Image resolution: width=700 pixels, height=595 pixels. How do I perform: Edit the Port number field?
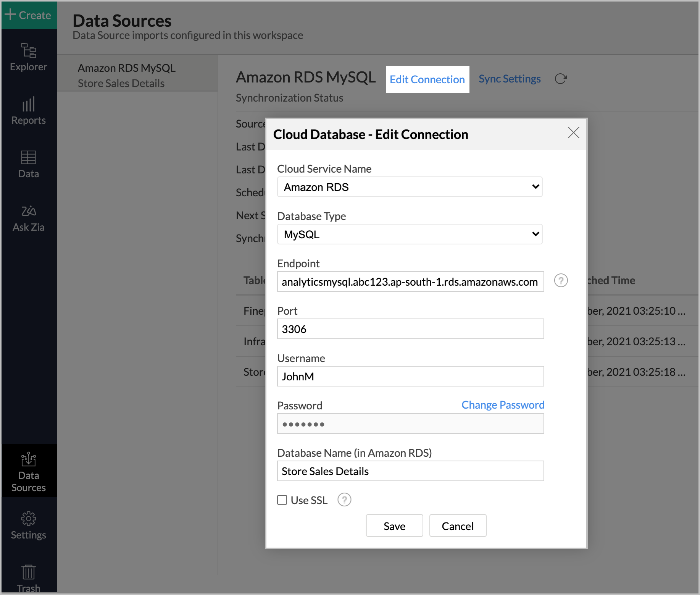click(410, 329)
